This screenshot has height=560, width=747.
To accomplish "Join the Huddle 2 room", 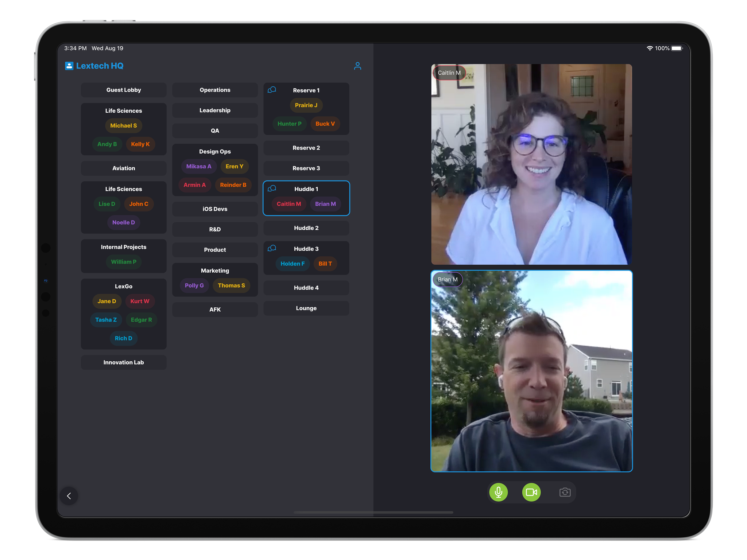I will [x=306, y=228].
